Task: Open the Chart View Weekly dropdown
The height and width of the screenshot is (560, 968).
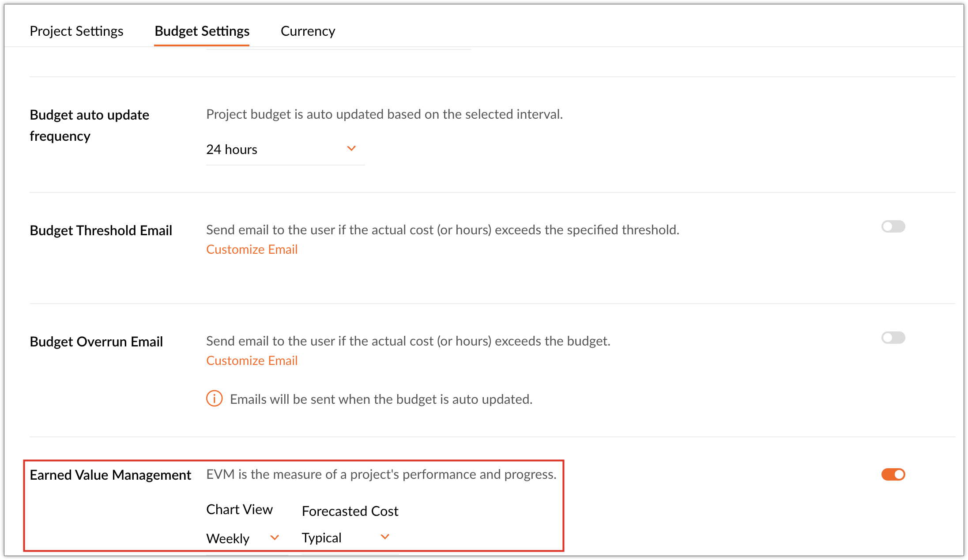Action: (243, 538)
